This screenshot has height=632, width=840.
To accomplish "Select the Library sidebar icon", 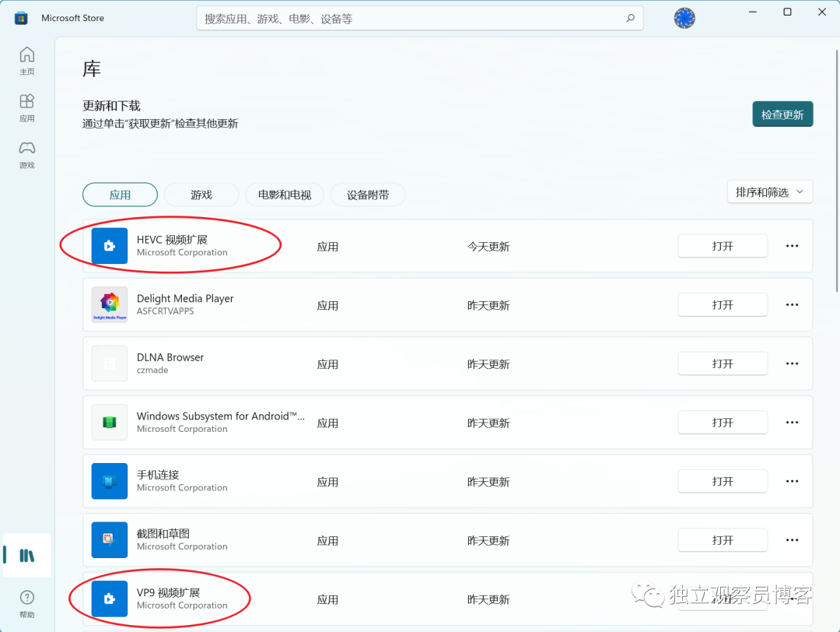I will [x=26, y=556].
